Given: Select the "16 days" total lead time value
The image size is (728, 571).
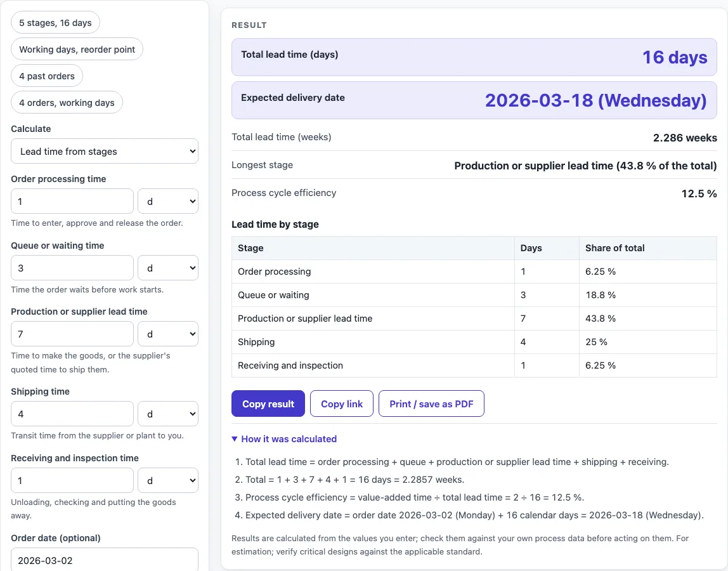Looking at the screenshot, I should 675,57.
